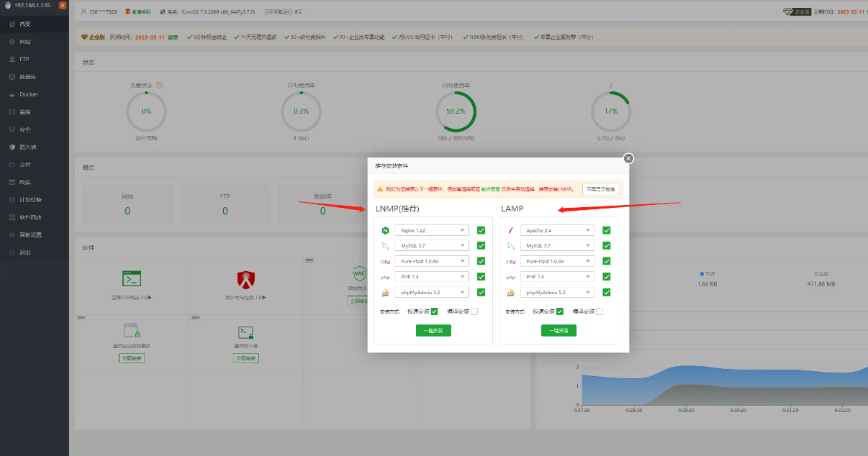
Task: Go to 软件商店 in the sidebar
Action: 30,217
